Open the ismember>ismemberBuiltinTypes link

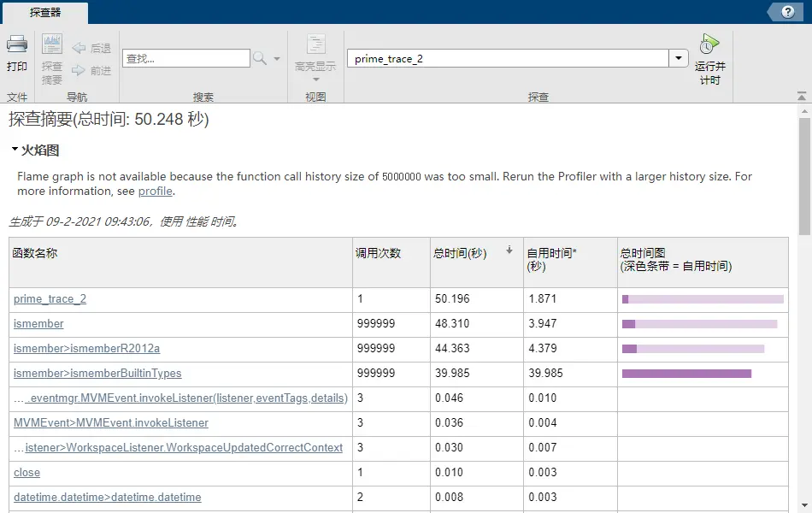97,374
